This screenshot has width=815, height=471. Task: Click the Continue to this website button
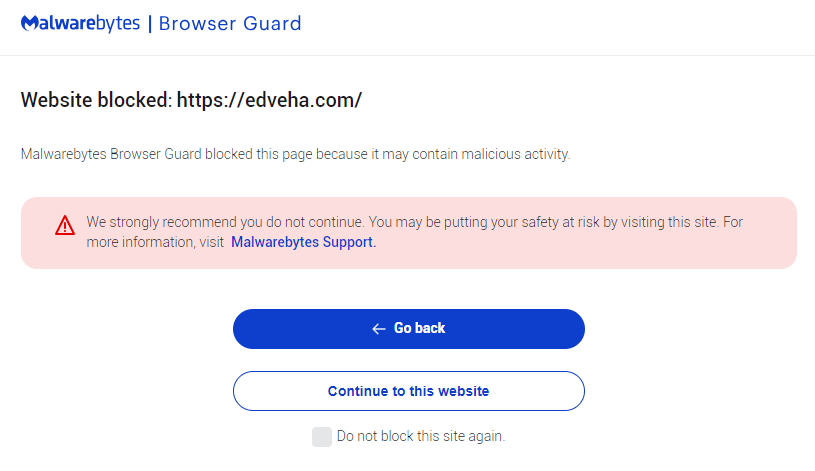click(408, 391)
